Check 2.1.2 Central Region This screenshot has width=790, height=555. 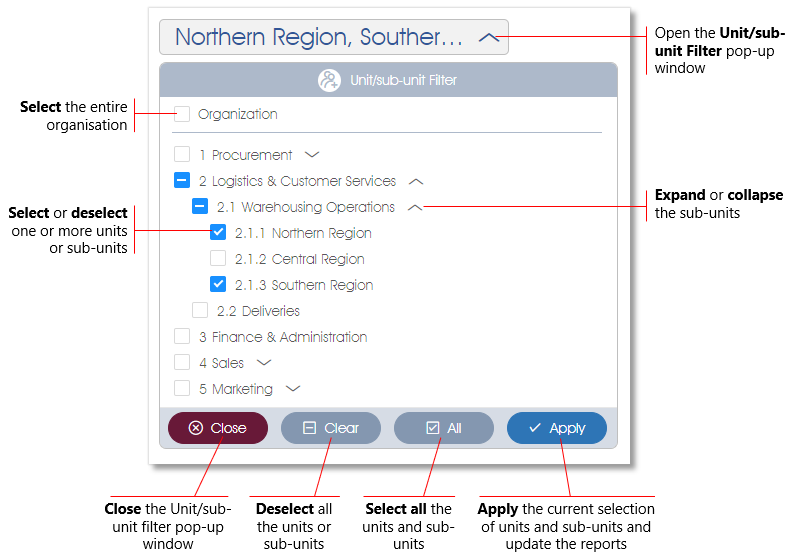point(218,258)
